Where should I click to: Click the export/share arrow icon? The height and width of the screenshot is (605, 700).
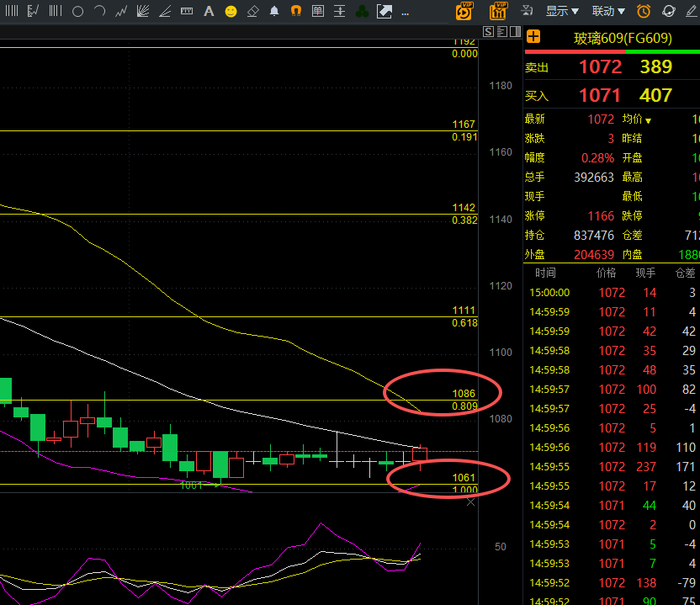pyautogui.click(x=384, y=11)
